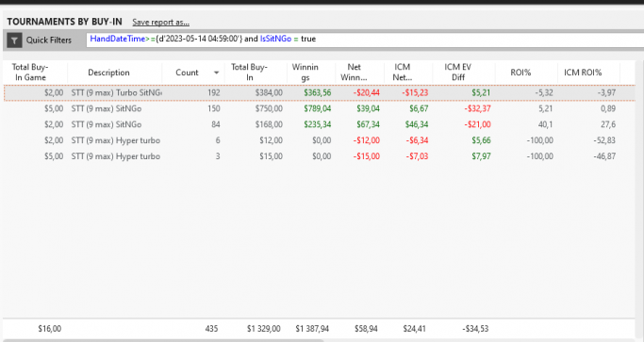Click the ROI% cell '40,1'
Screen dimensions: 644x342
tap(545, 124)
